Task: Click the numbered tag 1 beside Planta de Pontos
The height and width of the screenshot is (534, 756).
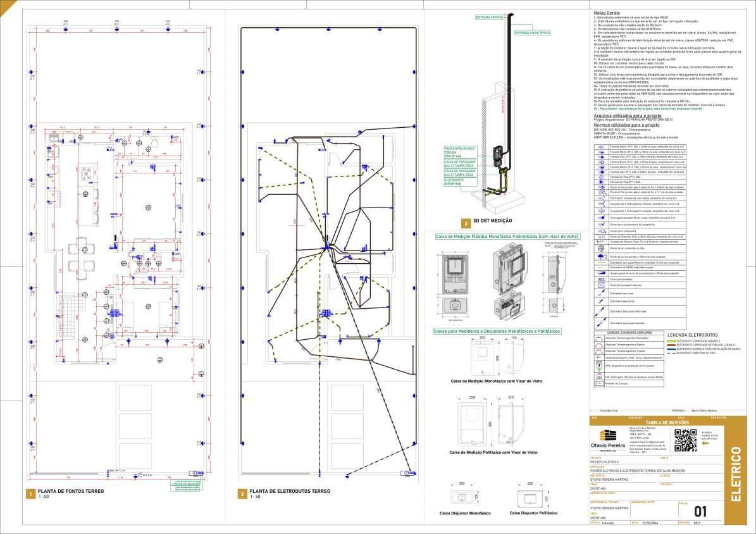Action: coord(29,494)
